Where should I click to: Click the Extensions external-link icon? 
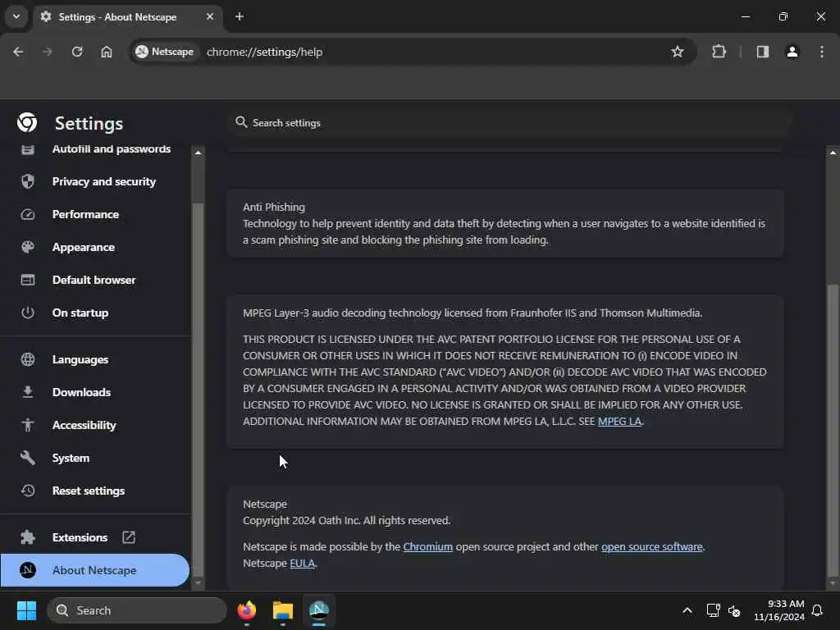[x=129, y=537]
